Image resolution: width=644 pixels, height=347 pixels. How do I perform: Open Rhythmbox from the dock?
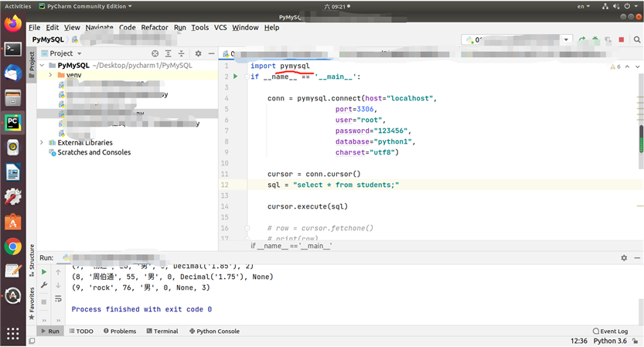pyautogui.click(x=12, y=148)
